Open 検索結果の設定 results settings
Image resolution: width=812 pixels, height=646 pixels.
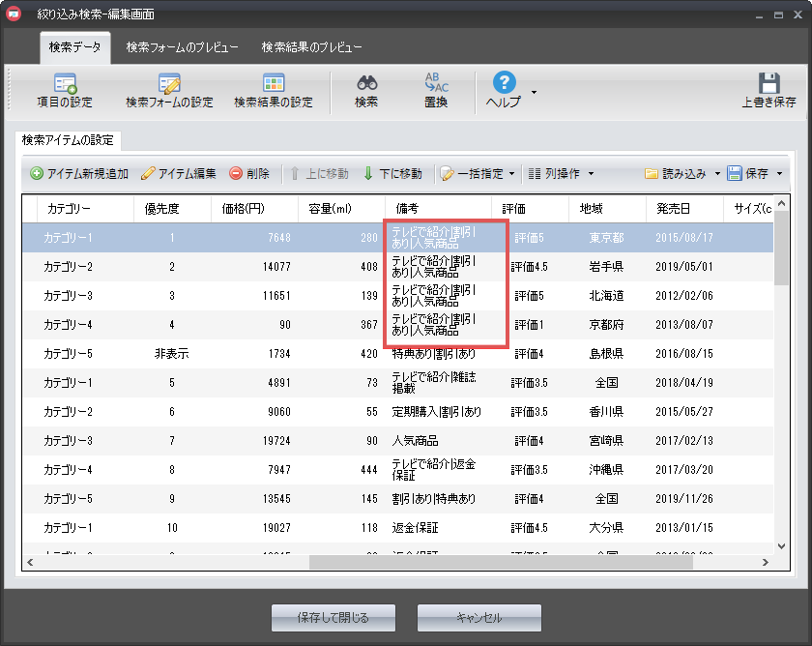point(274,91)
